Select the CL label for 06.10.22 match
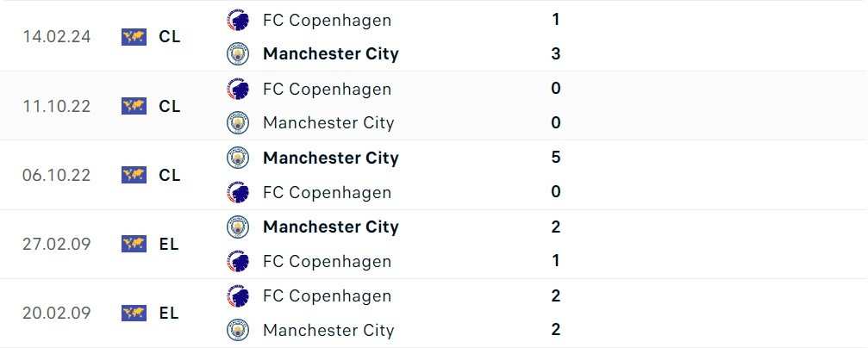This screenshot has height=348, width=868. pos(170,175)
